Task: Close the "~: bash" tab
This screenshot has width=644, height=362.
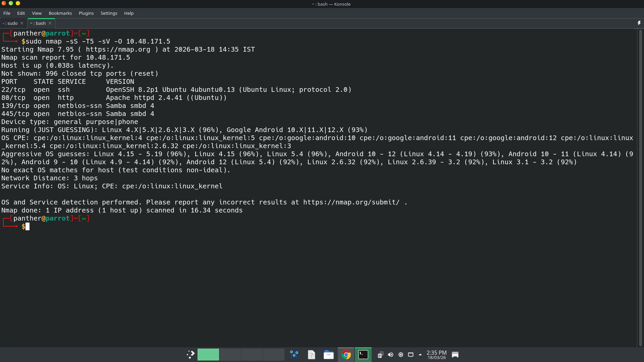Action: tap(50, 23)
